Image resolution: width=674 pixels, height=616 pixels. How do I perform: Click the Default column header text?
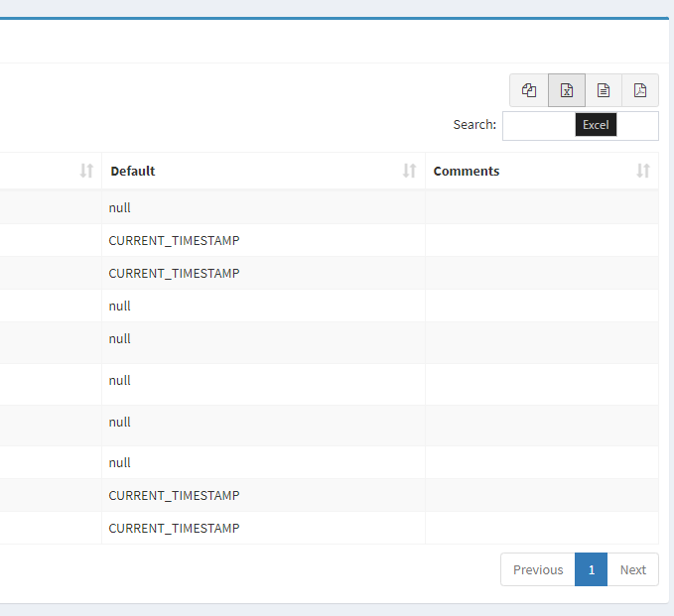tap(133, 171)
